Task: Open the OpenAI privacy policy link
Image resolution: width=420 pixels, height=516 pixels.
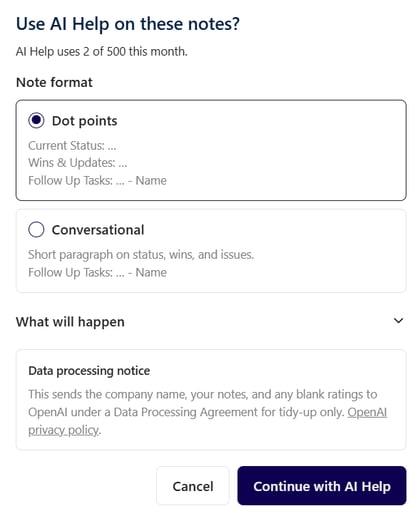Action: coord(207,421)
